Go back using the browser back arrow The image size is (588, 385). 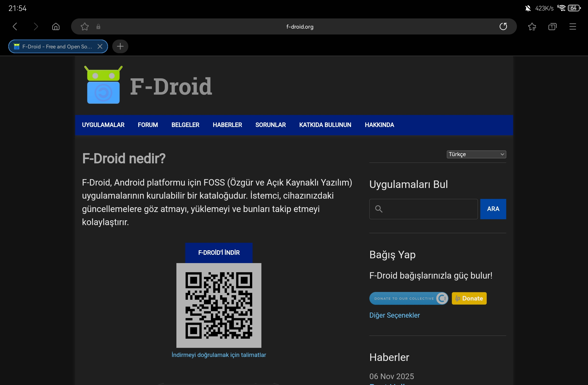pos(15,26)
